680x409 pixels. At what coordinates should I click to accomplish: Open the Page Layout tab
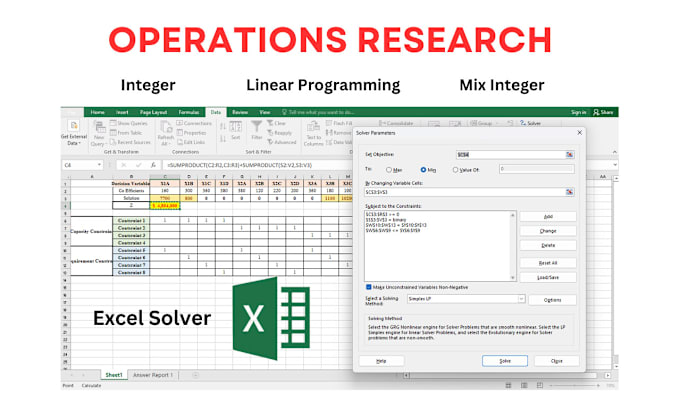[x=154, y=112]
